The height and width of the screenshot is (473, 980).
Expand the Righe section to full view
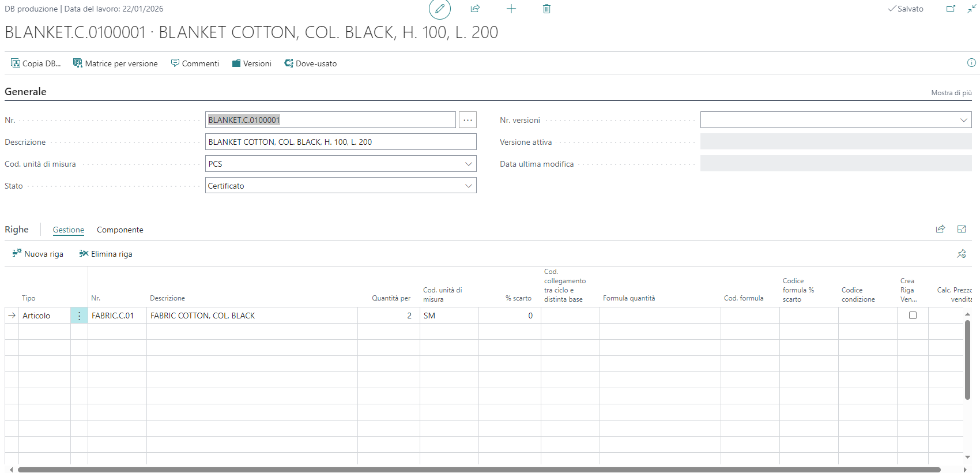tap(962, 229)
